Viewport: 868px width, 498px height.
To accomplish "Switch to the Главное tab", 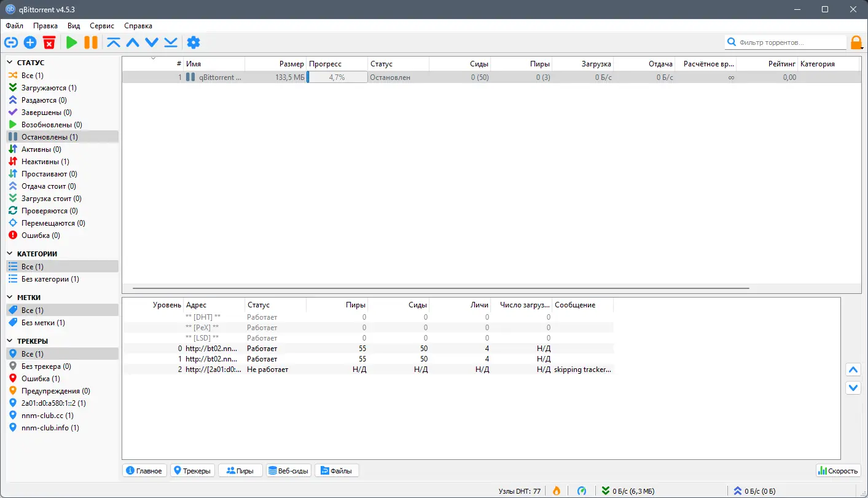I will (x=144, y=471).
